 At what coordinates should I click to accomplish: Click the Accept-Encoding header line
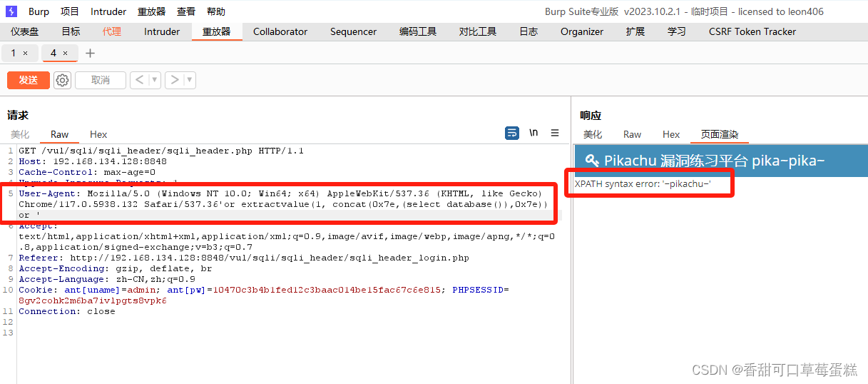tap(116, 268)
